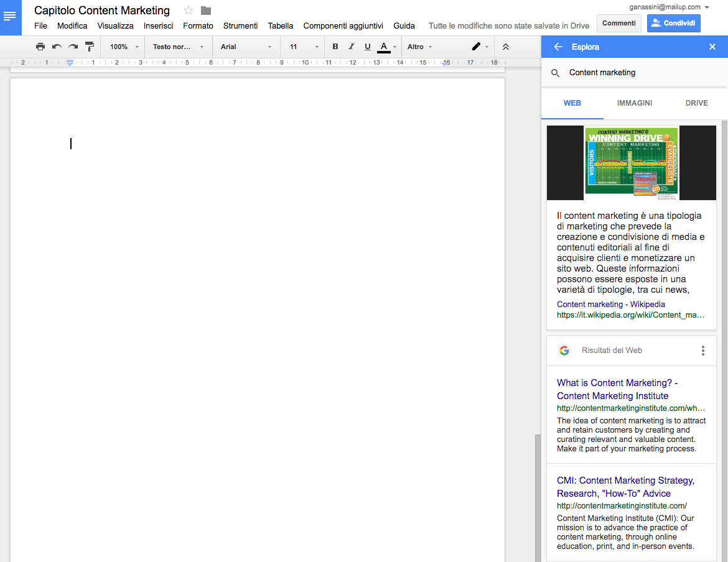Click the Condividi share button
The image size is (728, 562).
(x=674, y=24)
